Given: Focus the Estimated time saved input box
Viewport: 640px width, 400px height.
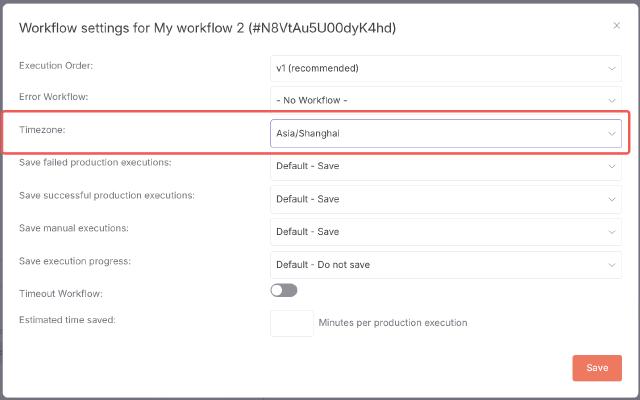Looking at the screenshot, I should [x=291, y=323].
